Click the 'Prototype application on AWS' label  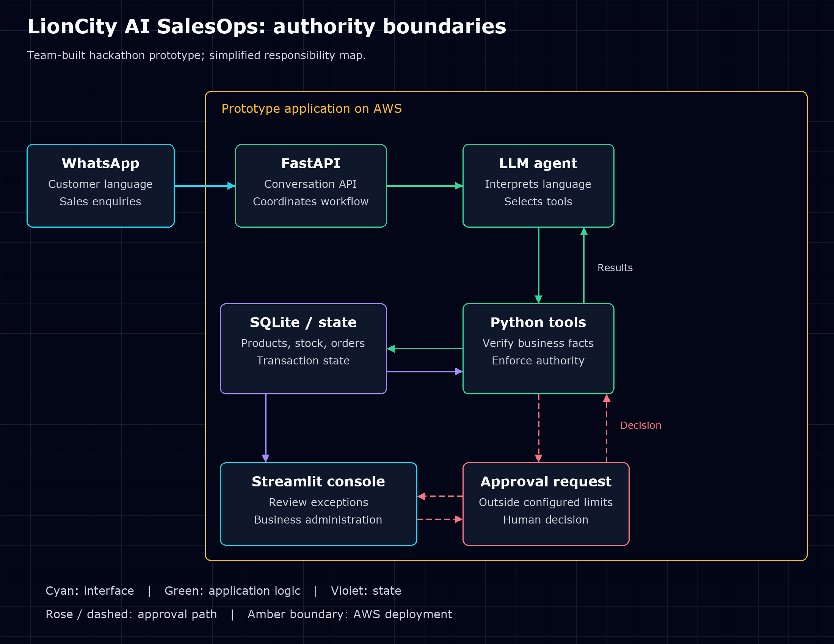click(x=312, y=109)
